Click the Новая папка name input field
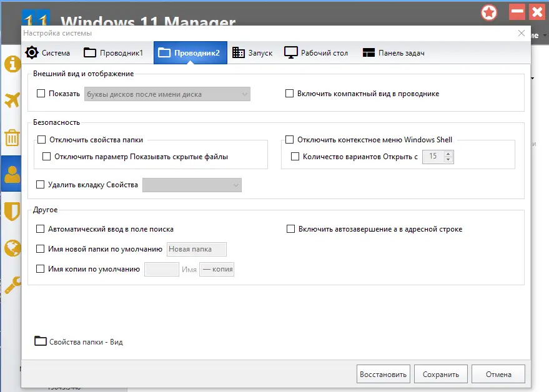The height and width of the screenshot is (392, 549). (196, 249)
